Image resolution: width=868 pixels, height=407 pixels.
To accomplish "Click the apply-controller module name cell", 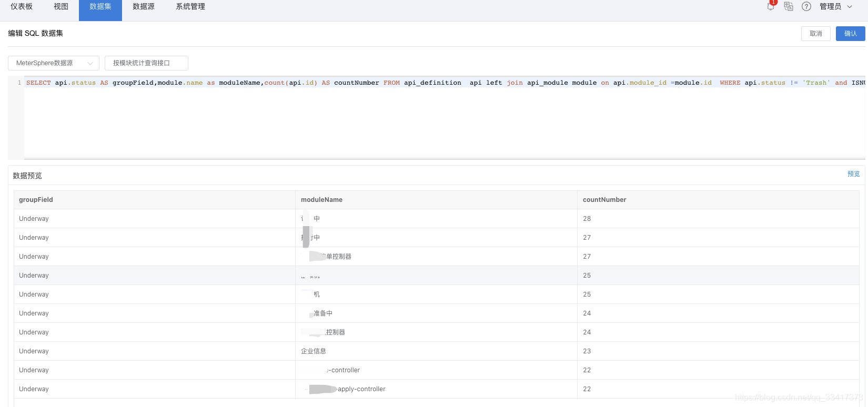I will tap(436, 389).
